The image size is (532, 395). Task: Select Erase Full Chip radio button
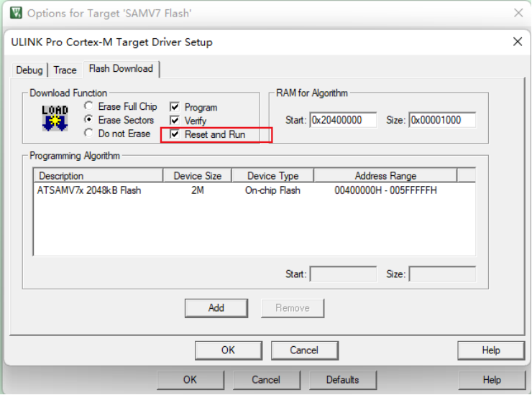click(89, 106)
